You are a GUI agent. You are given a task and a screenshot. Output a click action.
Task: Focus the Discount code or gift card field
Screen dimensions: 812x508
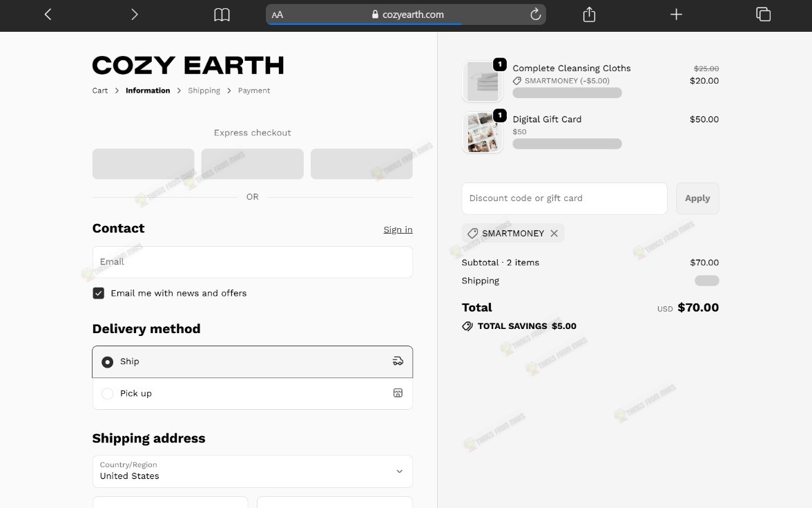565,198
